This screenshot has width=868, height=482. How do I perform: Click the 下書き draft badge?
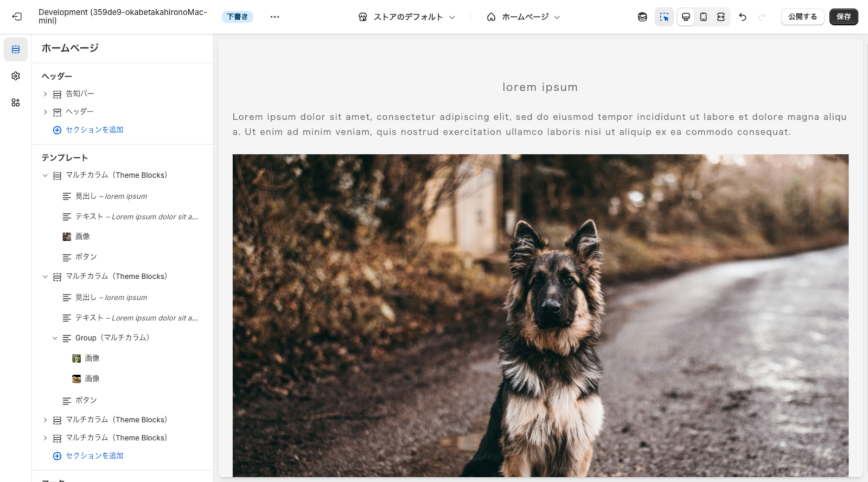coord(237,17)
